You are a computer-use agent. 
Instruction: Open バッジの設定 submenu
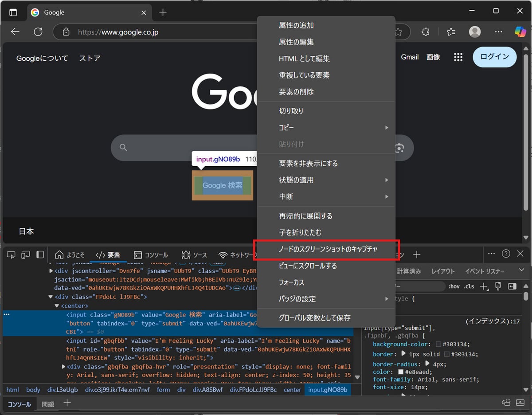(326, 299)
